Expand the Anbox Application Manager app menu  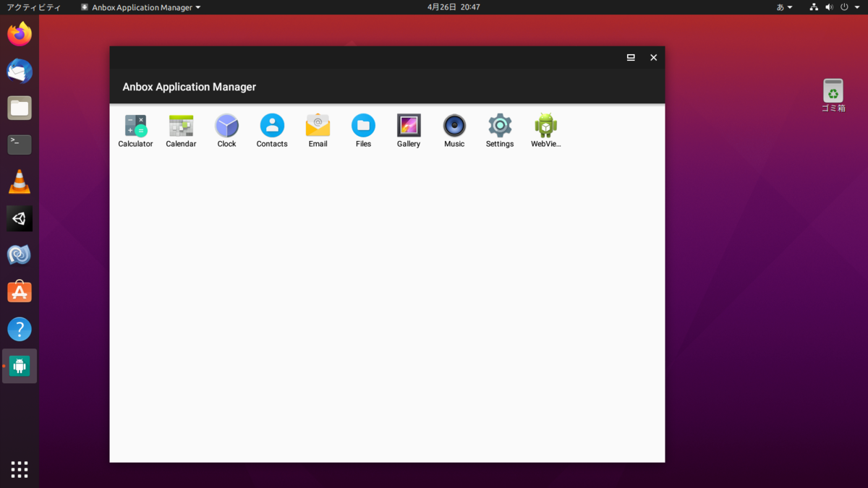click(140, 7)
